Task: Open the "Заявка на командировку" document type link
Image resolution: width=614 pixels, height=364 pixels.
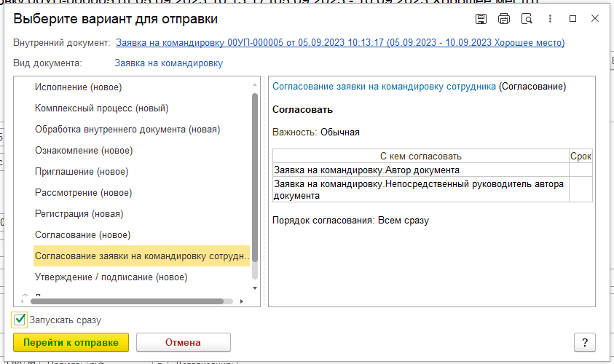Action: (x=168, y=63)
